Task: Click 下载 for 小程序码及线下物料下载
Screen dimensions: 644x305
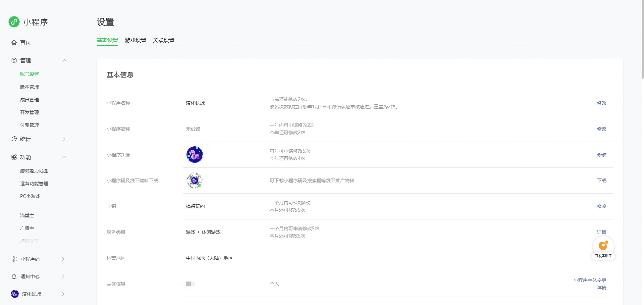Action: (602, 181)
